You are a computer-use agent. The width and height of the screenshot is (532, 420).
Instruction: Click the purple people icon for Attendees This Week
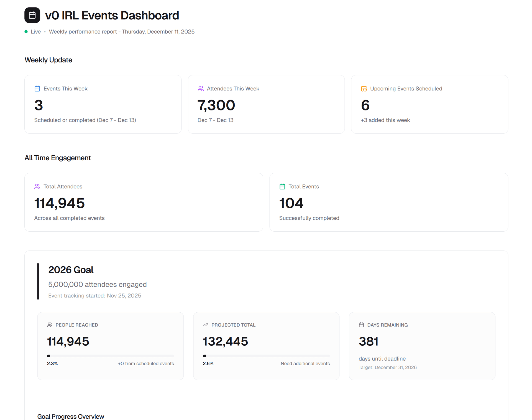pos(201,88)
